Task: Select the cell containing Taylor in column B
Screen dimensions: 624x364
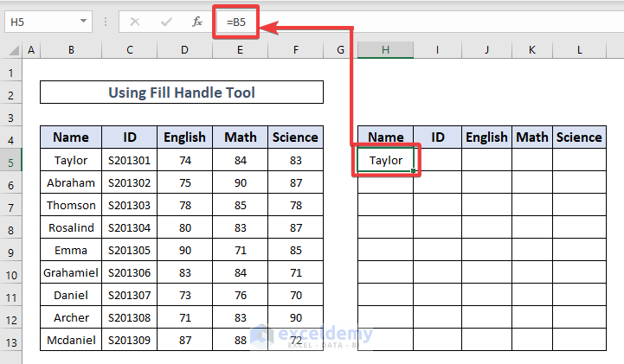Action: pos(71,160)
